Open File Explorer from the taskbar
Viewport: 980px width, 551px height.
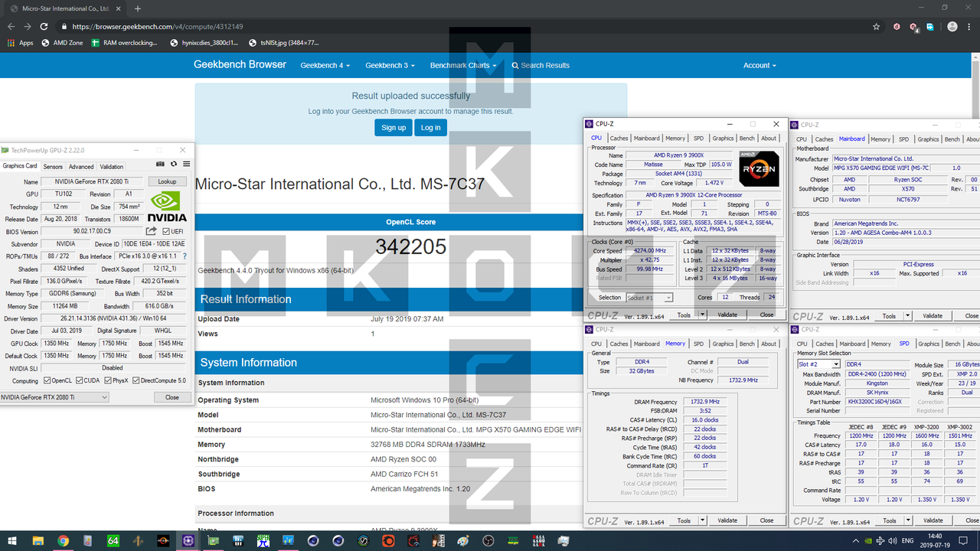tap(38, 541)
